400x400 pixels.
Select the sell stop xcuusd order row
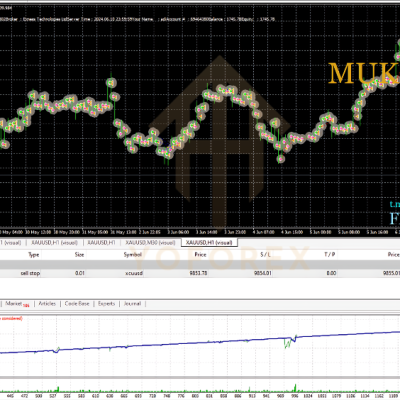click(200, 273)
